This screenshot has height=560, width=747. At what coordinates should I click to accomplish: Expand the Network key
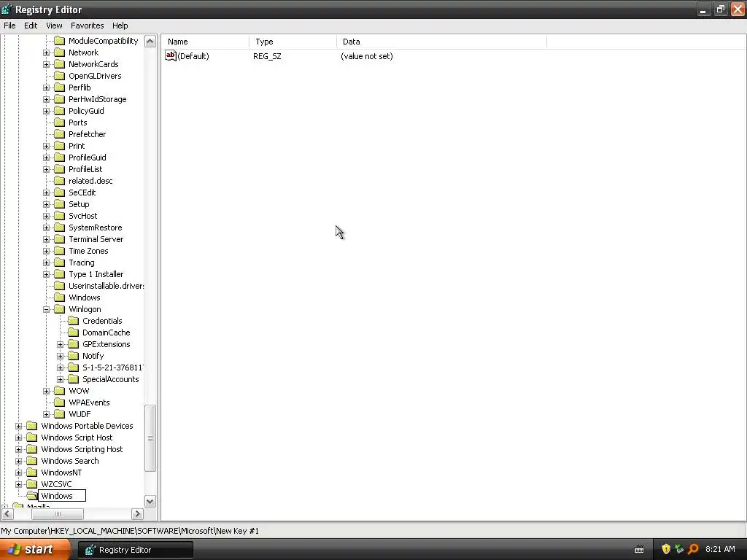(46, 52)
